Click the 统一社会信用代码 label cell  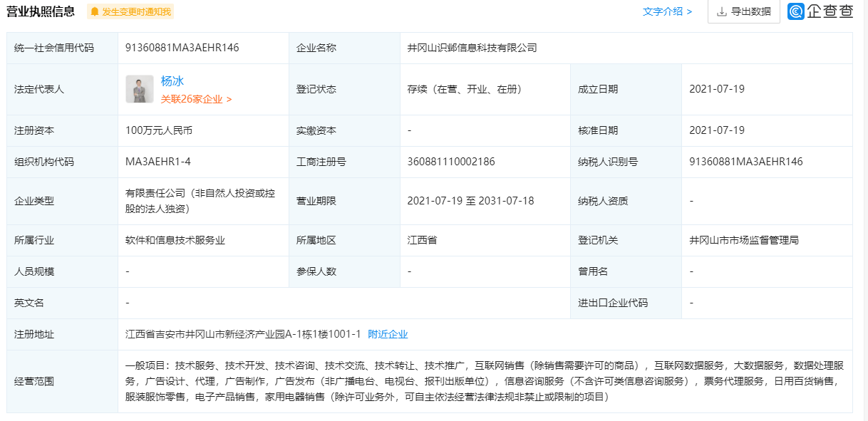(x=63, y=48)
